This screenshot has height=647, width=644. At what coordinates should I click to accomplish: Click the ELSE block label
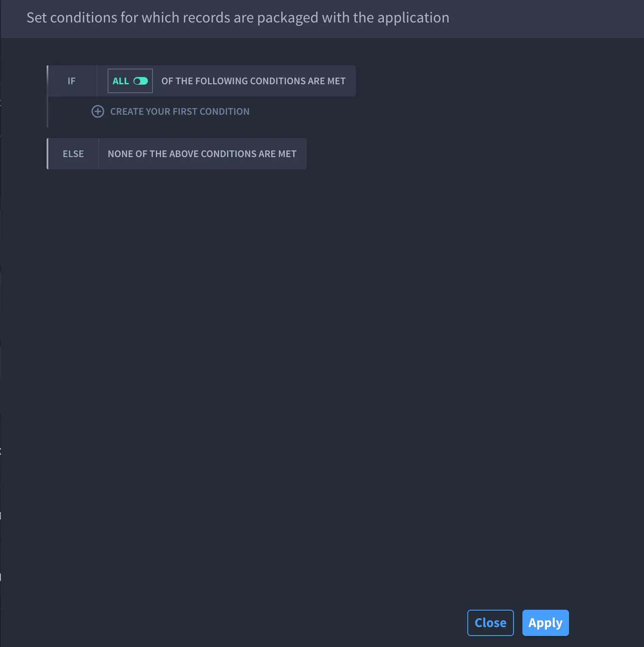pyautogui.click(x=73, y=154)
